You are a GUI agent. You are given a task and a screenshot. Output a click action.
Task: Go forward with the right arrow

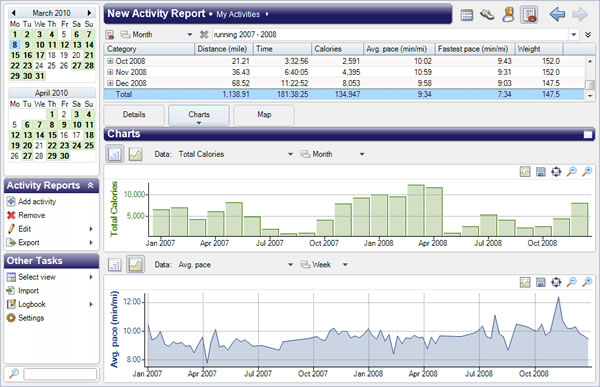(x=580, y=15)
